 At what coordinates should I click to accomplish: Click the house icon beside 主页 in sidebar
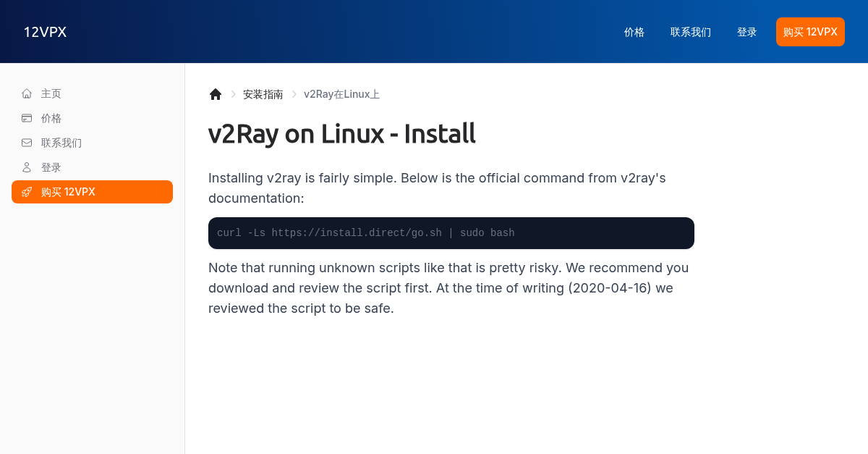pyautogui.click(x=27, y=93)
